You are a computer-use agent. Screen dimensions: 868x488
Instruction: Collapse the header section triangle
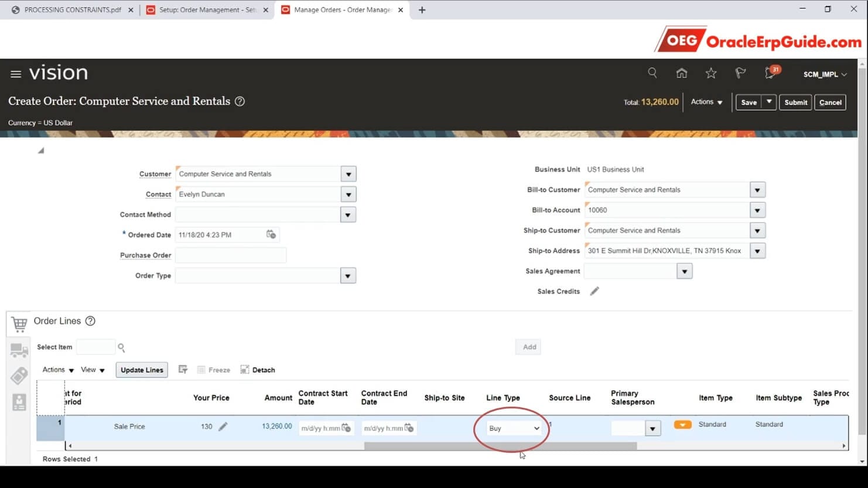click(x=41, y=151)
